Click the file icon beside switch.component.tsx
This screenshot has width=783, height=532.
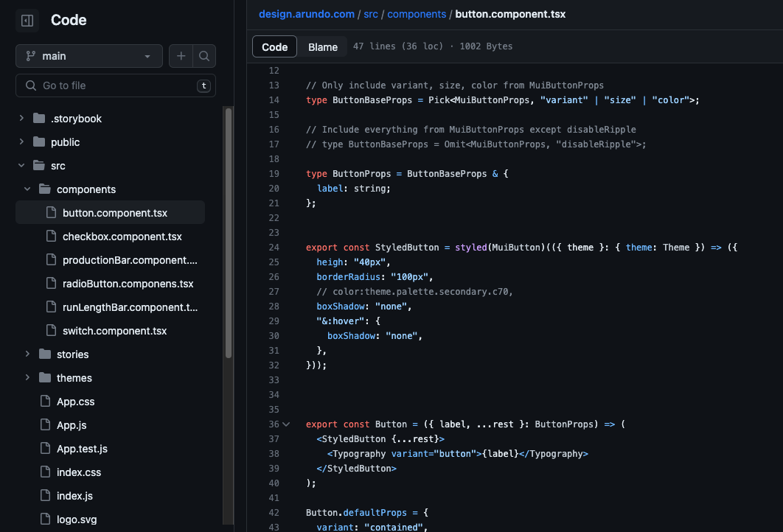51,330
